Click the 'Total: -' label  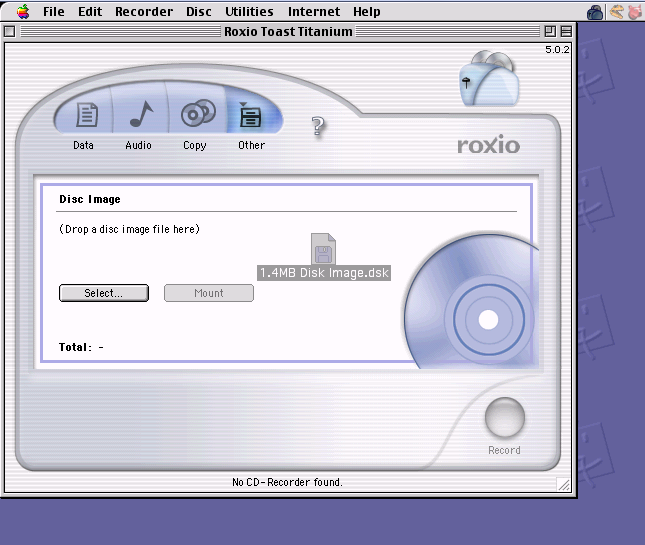click(81, 347)
